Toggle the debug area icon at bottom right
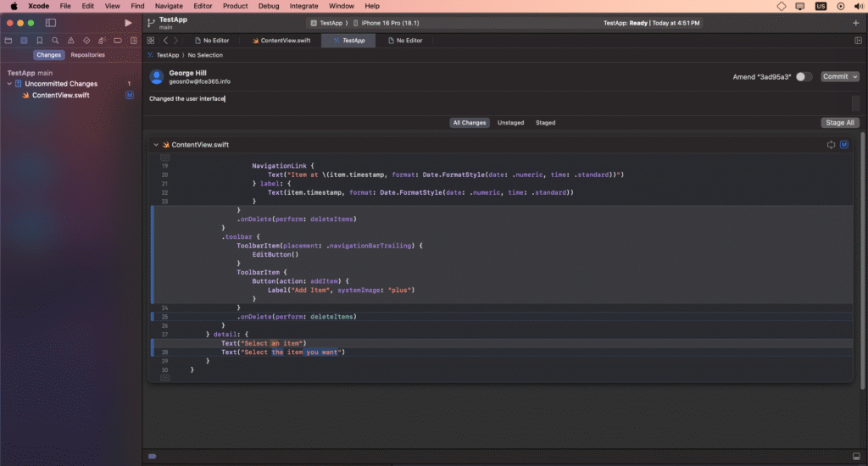The height and width of the screenshot is (466, 868). (x=856, y=456)
